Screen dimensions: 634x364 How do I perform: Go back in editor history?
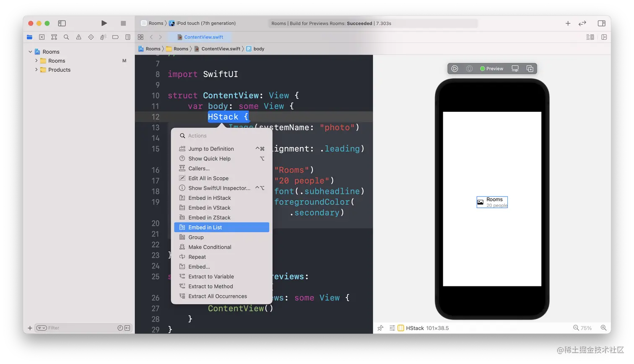(x=151, y=37)
